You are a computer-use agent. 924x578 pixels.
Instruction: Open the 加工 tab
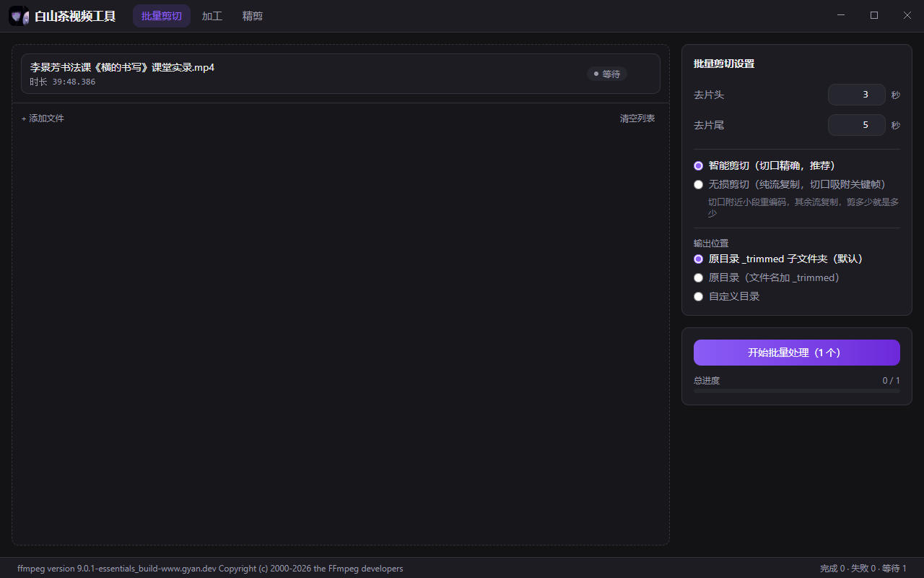click(212, 16)
